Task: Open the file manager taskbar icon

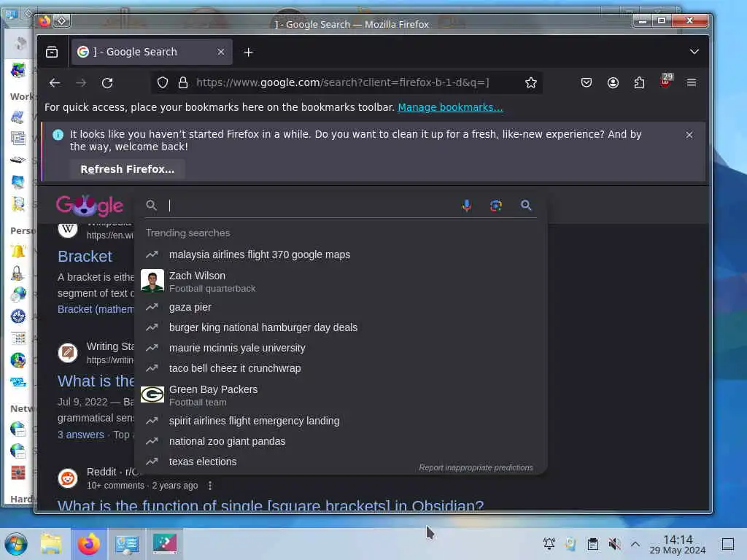Action: pyautogui.click(x=52, y=544)
